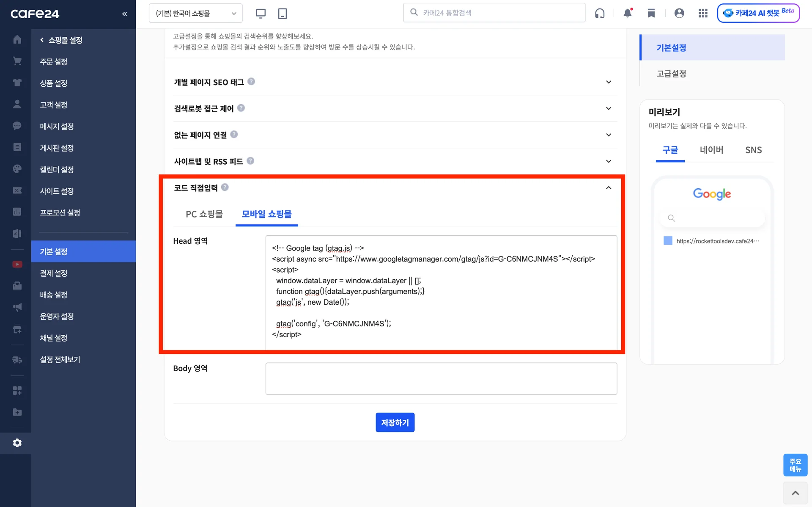Open the apps grid icon
The height and width of the screenshot is (507, 812).
coord(703,13)
